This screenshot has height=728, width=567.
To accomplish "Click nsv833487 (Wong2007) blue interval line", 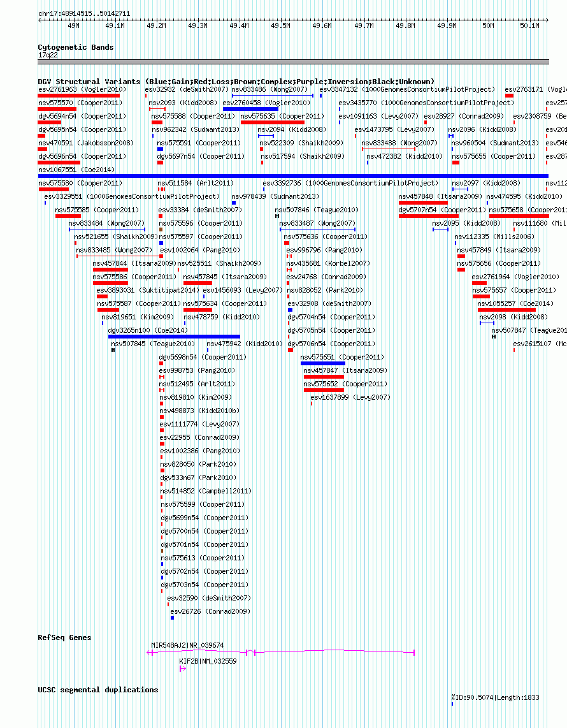I will 317,229.
